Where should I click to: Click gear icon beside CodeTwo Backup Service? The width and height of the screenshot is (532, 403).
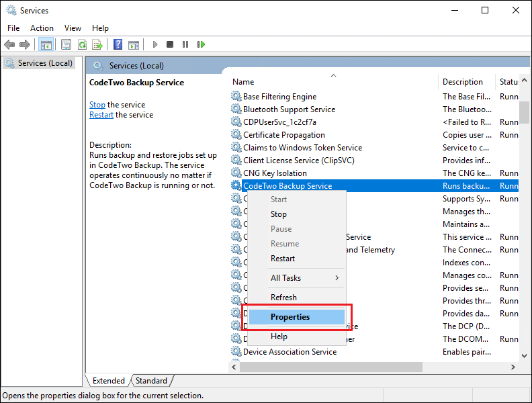pyautogui.click(x=236, y=185)
